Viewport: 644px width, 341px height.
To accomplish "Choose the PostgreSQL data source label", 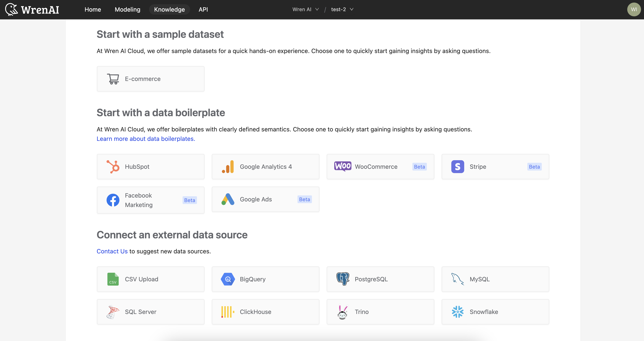I will click(x=371, y=279).
